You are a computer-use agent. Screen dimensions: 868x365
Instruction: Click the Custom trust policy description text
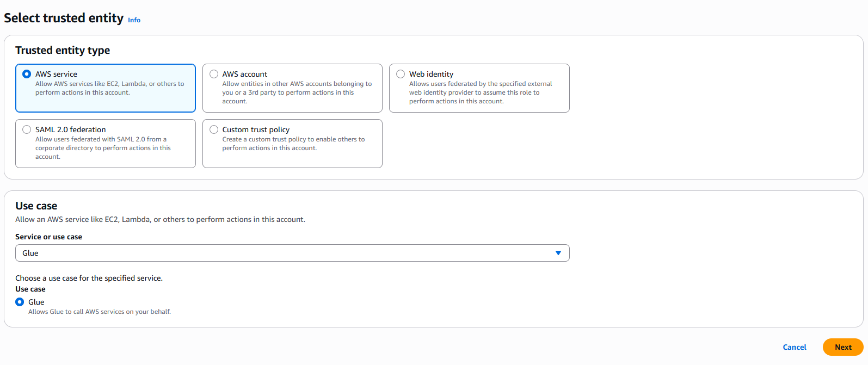(293, 144)
